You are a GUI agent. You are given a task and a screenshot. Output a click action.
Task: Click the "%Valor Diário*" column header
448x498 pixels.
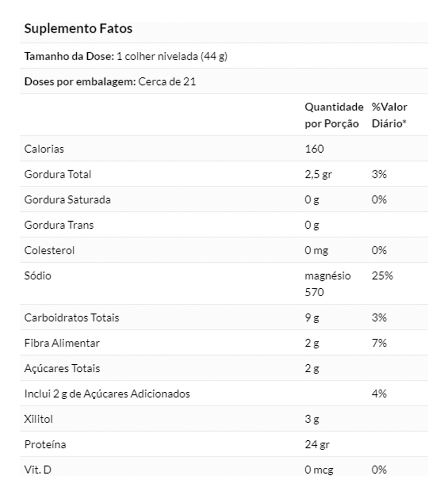(389, 115)
